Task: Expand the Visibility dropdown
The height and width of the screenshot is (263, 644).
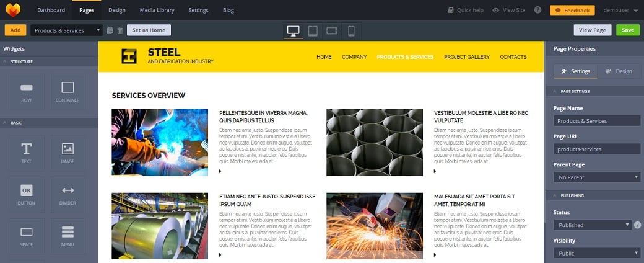Action: (x=596, y=253)
